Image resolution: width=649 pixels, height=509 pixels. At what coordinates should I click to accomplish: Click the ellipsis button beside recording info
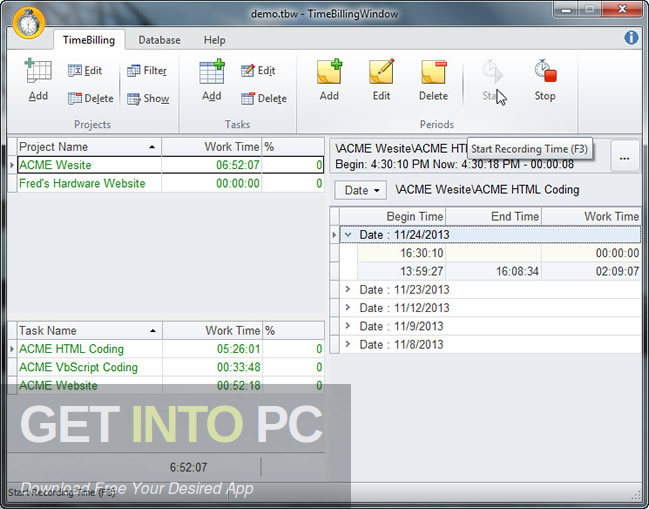[625, 157]
